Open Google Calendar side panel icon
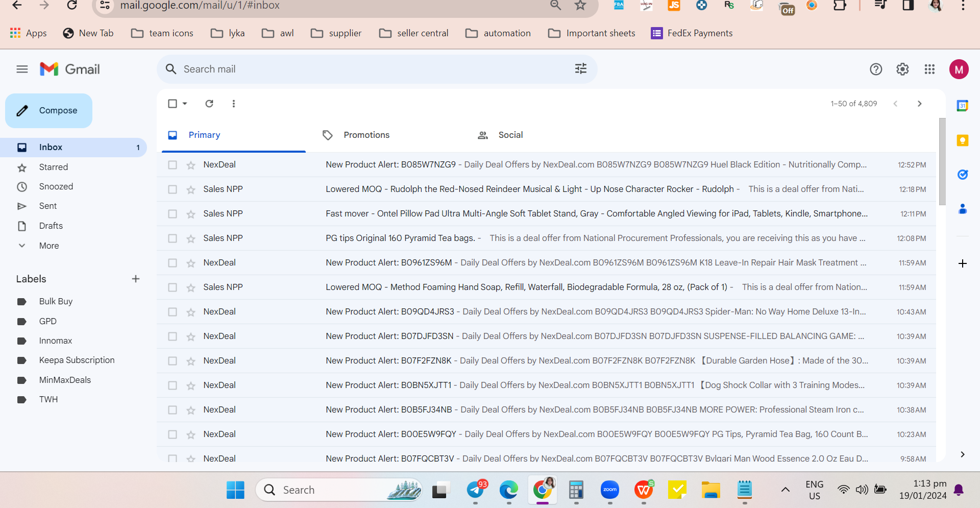Image resolution: width=980 pixels, height=508 pixels. tap(963, 106)
